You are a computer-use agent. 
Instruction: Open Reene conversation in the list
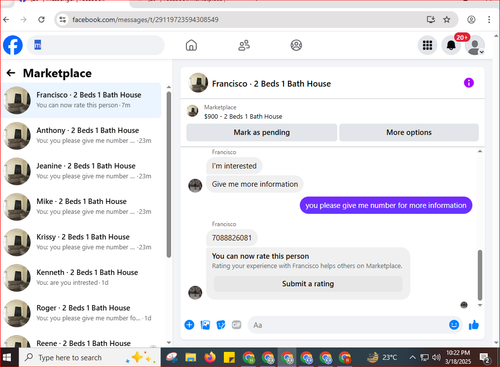(82, 342)
